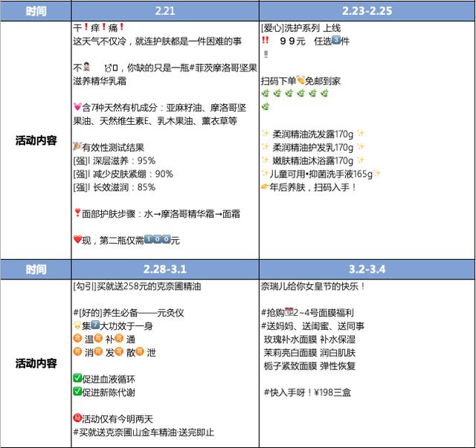476x448 pixels.
Task: Select the 2.28-3.1 date header cell
Action: [165, 270]
